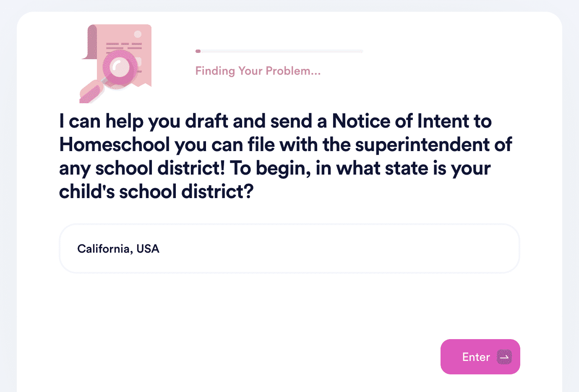The height and width of the screenshot is (392, 579).
Task: Click the curled scroll corner of document
Action: click(90, 42)
